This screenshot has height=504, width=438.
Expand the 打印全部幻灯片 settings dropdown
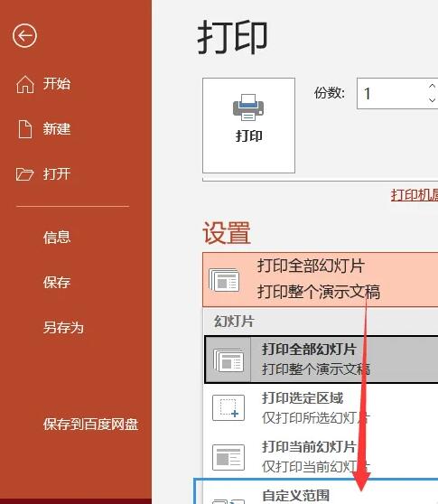point(321,280)
